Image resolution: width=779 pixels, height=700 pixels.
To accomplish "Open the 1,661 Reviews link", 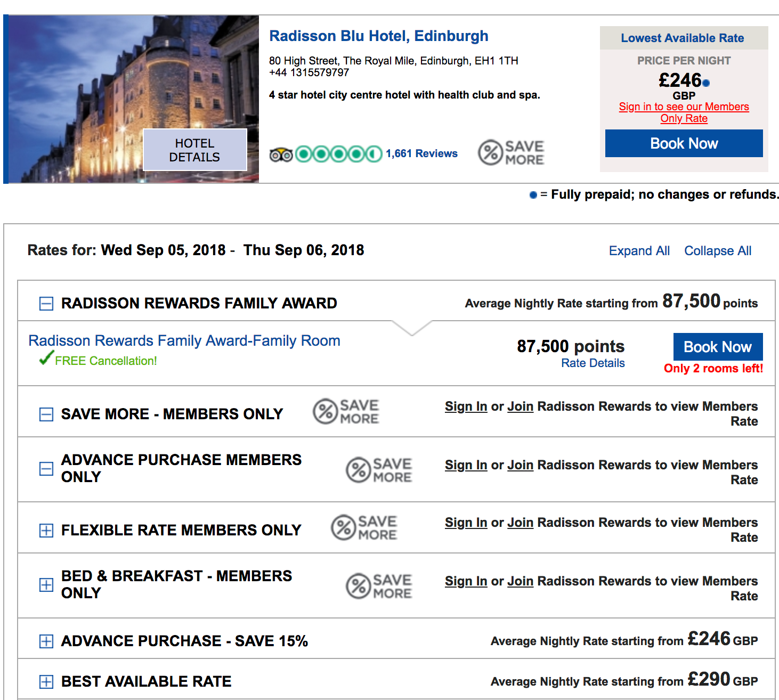I will [x=421, y=153].
